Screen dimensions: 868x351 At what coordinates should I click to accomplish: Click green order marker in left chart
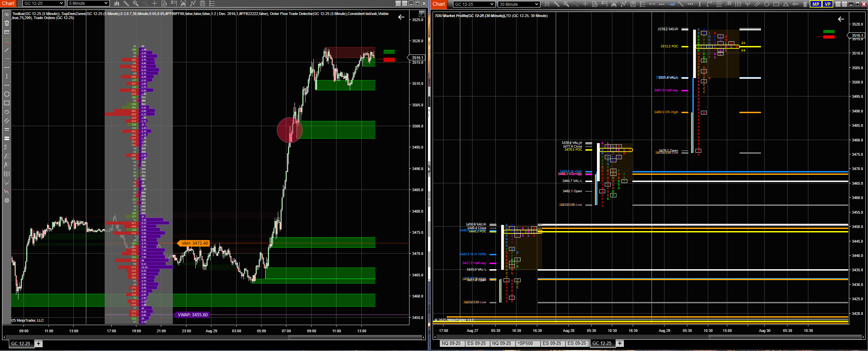[389, 52]
